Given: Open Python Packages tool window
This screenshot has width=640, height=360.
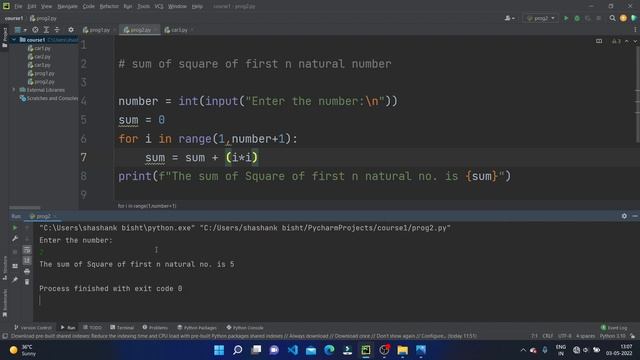Looking at the screenshot, I should coord(197,327).
